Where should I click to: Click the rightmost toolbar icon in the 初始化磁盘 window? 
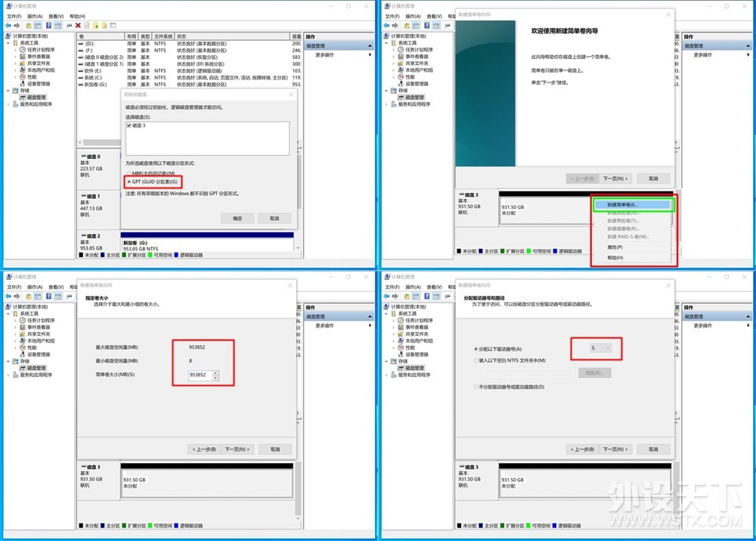point(113,26)
